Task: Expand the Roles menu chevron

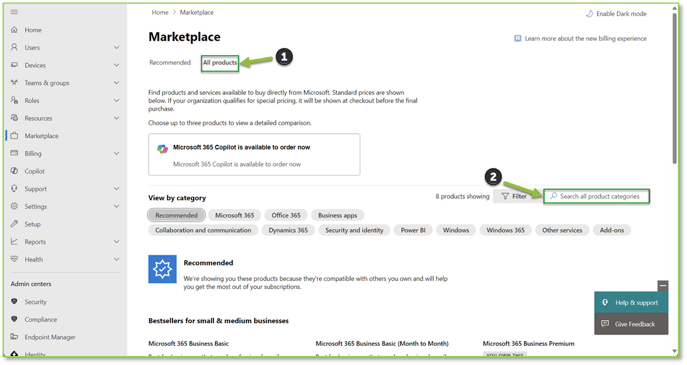Action: pyautogui.click(x=117, y=100)
